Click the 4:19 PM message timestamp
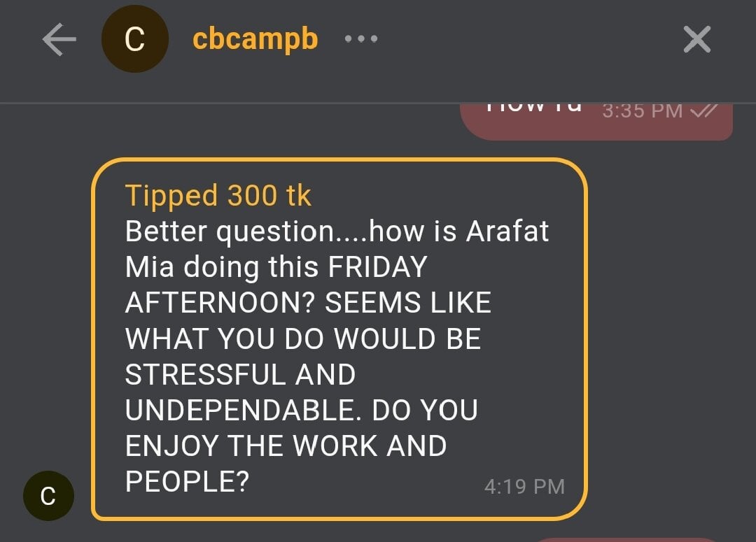This screenshot has height=542, width=756. pyautogui.click(x=524, y=487)
